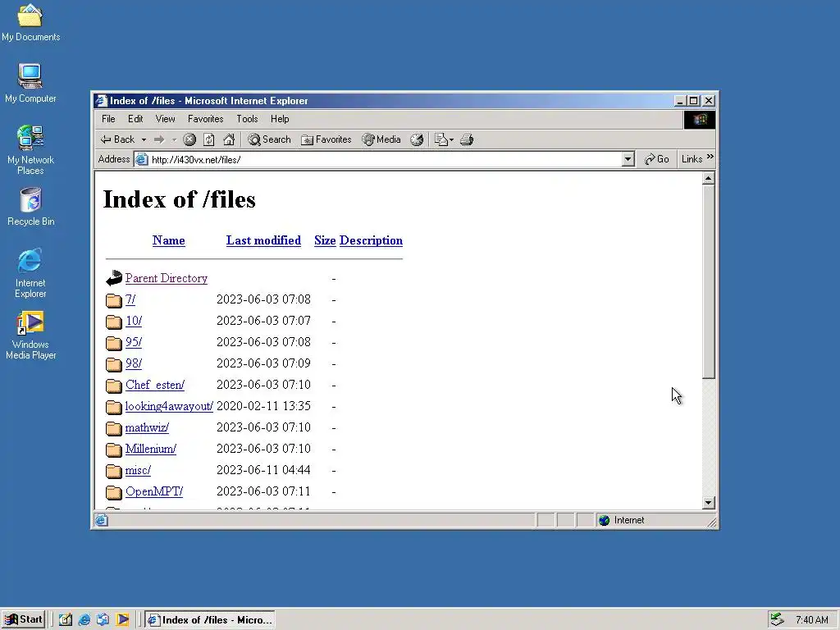Viewport: 840px width, 630px height.
Task: Select the My Network Places desktop icon
Action: click(x=30, y=150)
